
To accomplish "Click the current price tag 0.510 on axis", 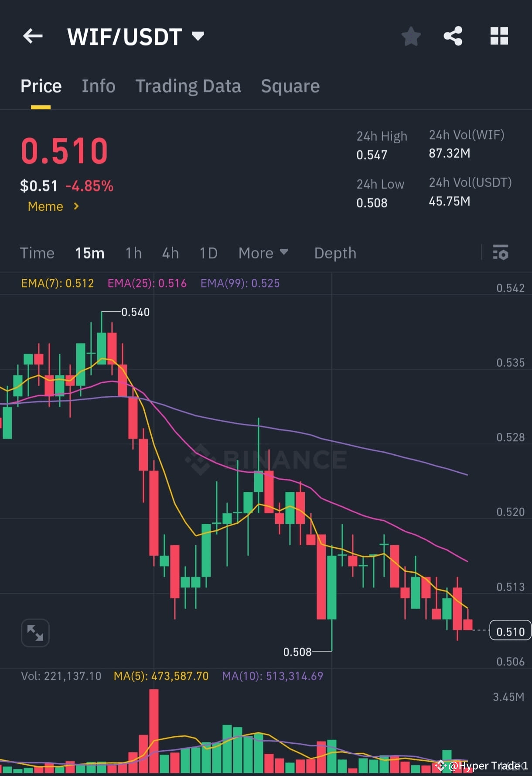I will click(x=510, y=631).
